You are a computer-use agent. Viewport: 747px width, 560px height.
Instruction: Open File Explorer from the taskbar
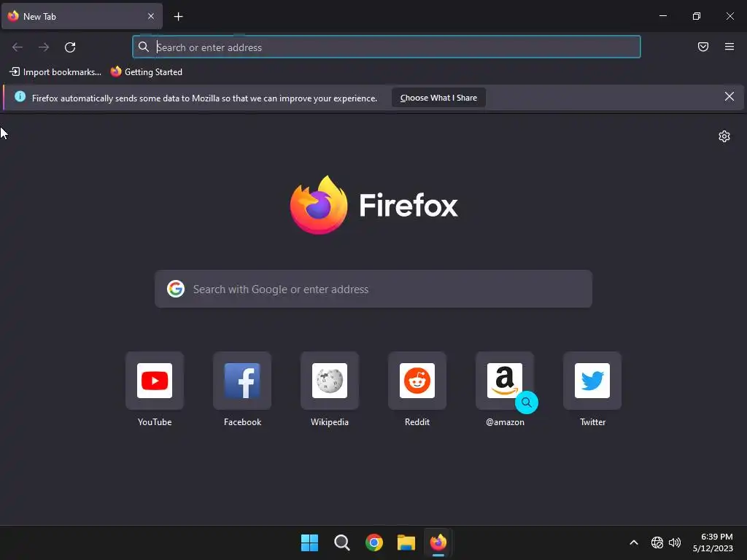pos(406,542)
